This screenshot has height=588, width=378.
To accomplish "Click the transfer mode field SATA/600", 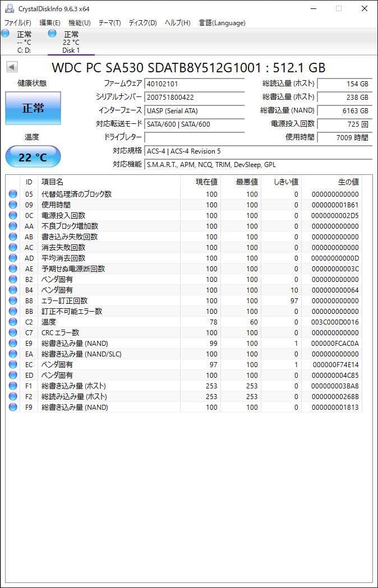I will click(195, 124).
